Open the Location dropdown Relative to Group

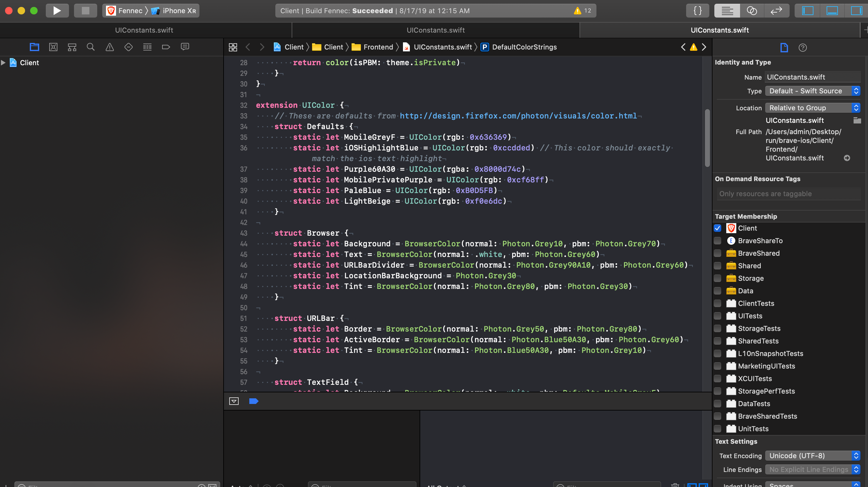click(x=812, y=108)
